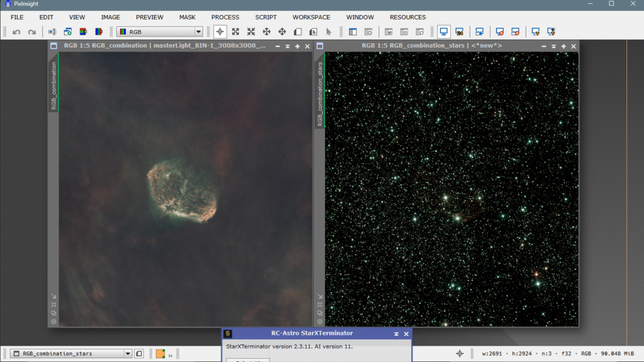Viewport: 644px width, 362px height.
Task: Click the RGB_combination_stars window title icon
Action: pyautogui.click(x=320, y=46)
